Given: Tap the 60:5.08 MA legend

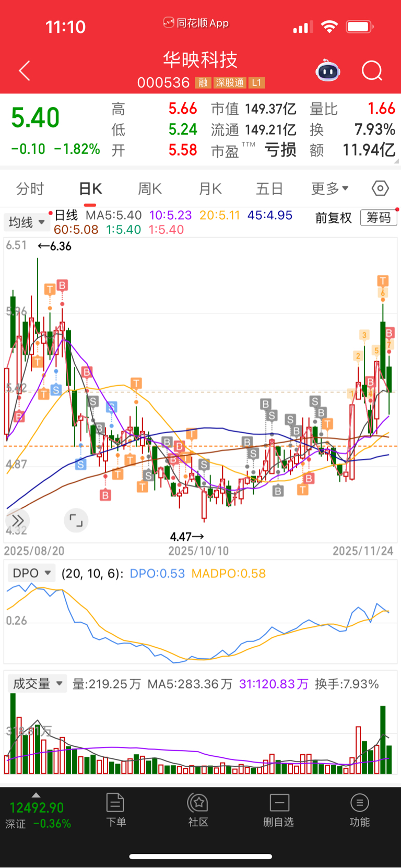Looking at the screenshot, I should tap(76, 230).
